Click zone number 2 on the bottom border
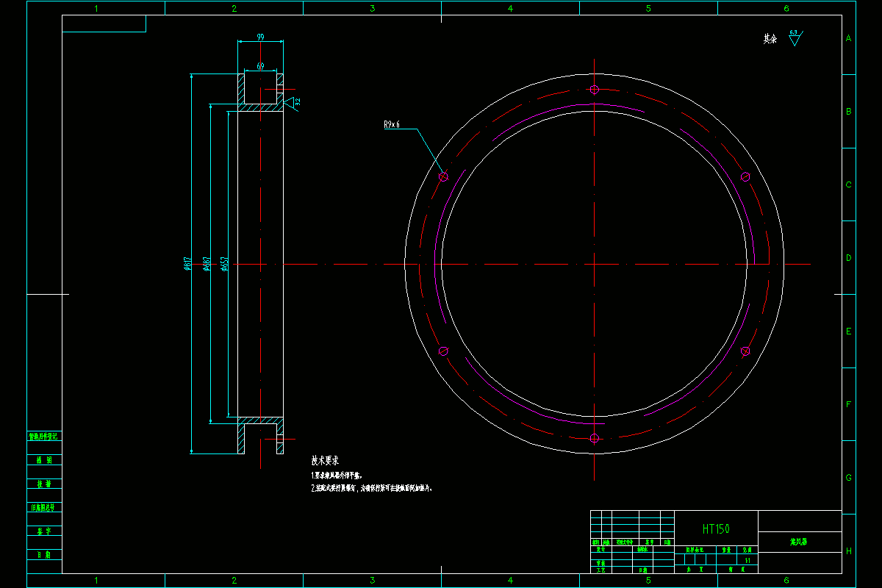Image resolution: width=882 pixels, height=588 pixels. 234,581
